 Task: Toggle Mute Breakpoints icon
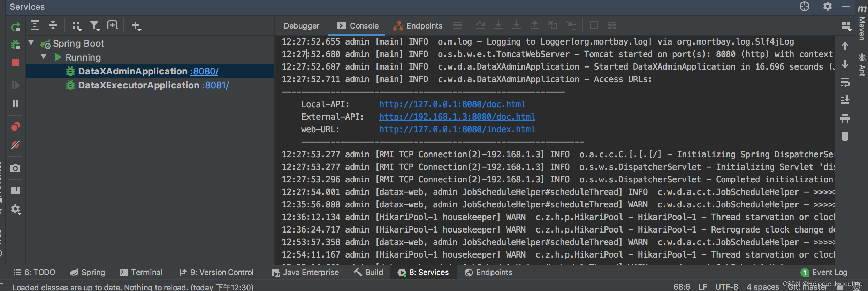click(15, 145)
